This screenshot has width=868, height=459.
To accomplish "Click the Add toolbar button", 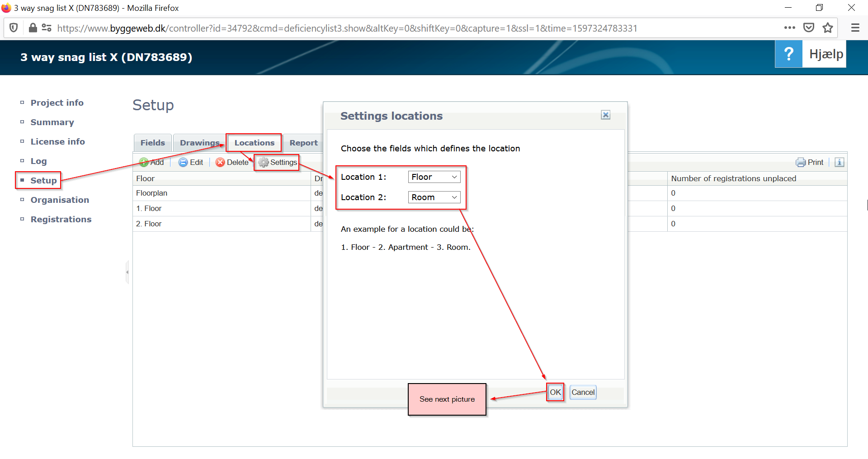I will click(x=151, y=162).
